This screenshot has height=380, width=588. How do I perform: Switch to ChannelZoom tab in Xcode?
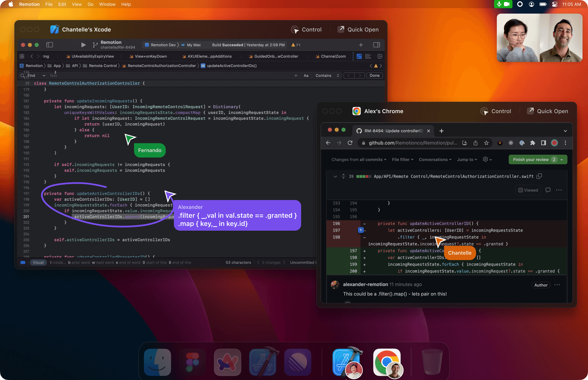coord(331,56)
